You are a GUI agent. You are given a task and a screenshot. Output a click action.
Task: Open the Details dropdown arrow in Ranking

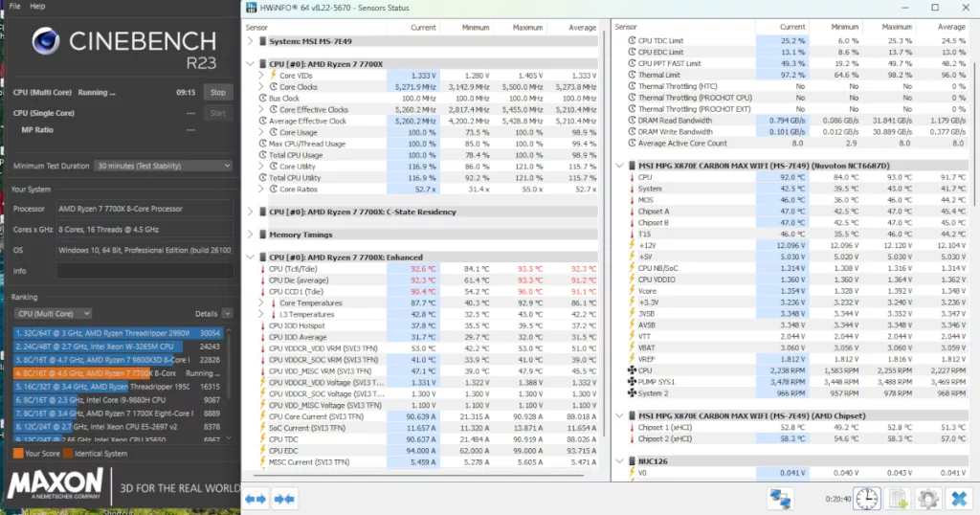228,314
